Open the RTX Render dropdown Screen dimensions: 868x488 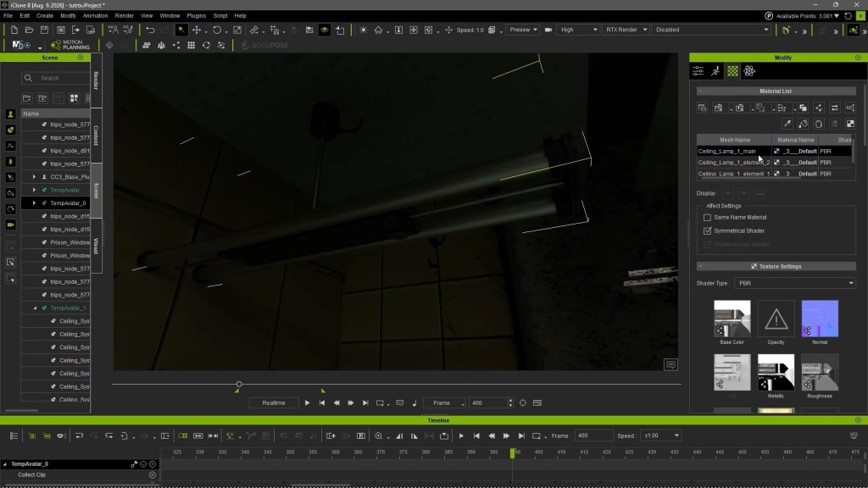point(625,30)
